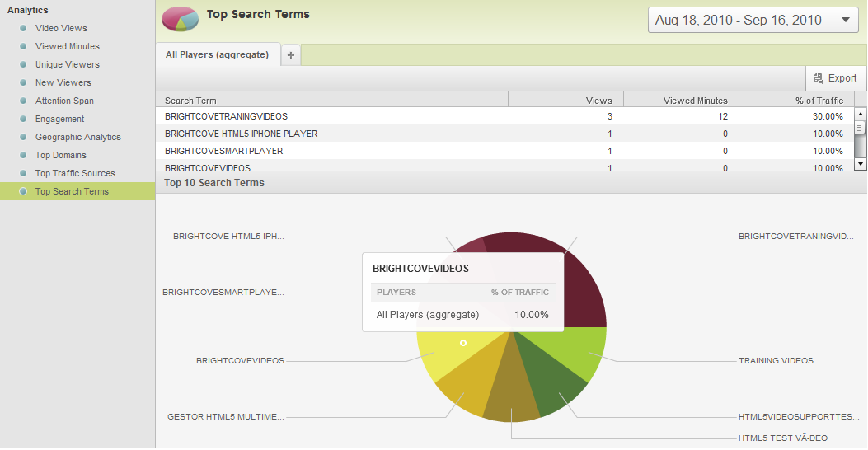This screenshot has height=450, width=868.
Task: Click the Analytics sidebar heading
Action: (x=28, y=10)
